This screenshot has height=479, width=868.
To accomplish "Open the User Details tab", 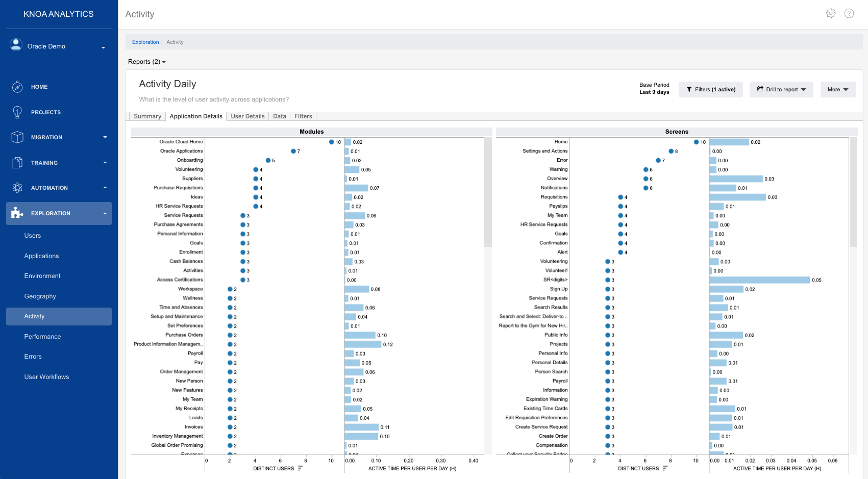I will (x=247, y=116).
